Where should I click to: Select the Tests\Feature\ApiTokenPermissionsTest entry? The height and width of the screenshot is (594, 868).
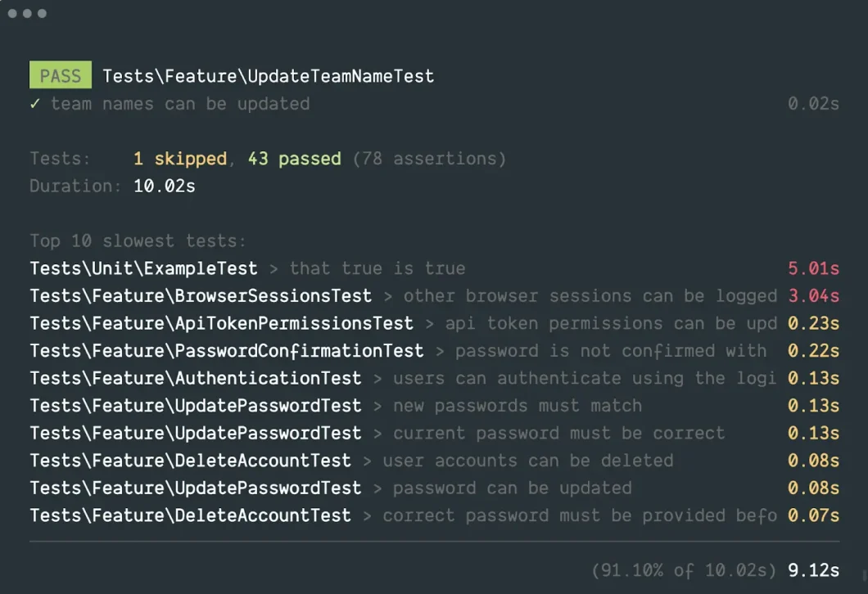pyautogui.click(x=221, y=323)
